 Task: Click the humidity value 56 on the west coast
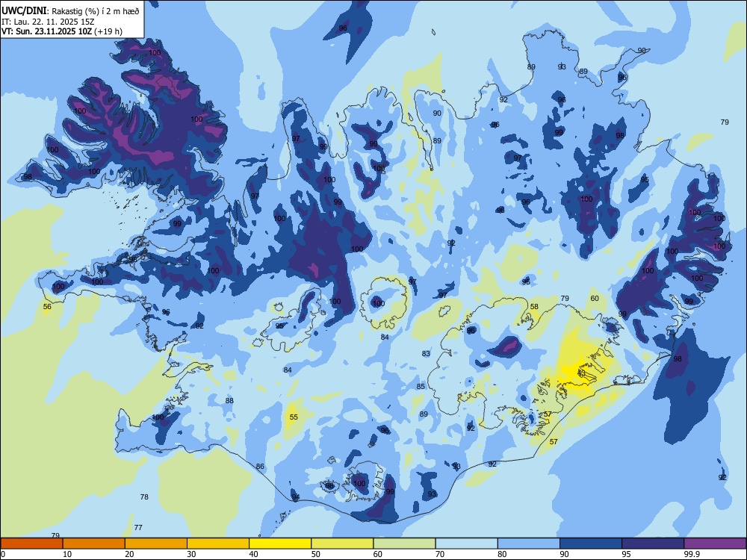pos(47,307)
